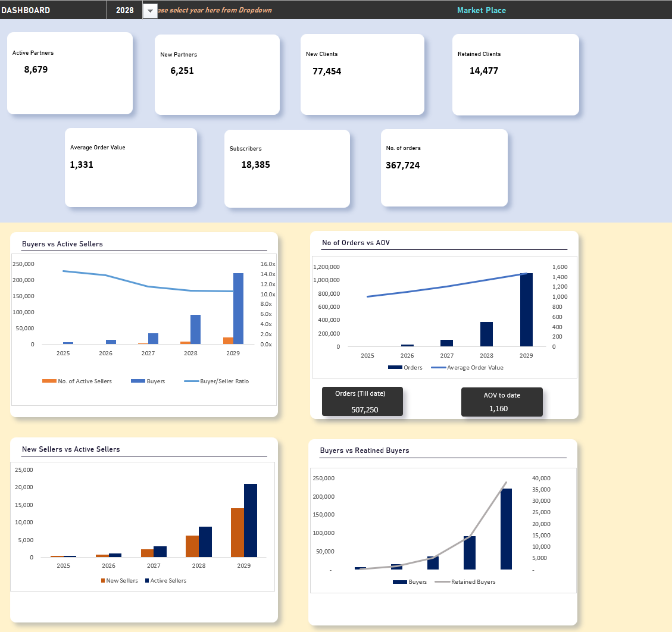Screen dimensions: 672x632
Task: Select the Active Sellers legend entry in bottom chart
Action: tap(165, 580)
